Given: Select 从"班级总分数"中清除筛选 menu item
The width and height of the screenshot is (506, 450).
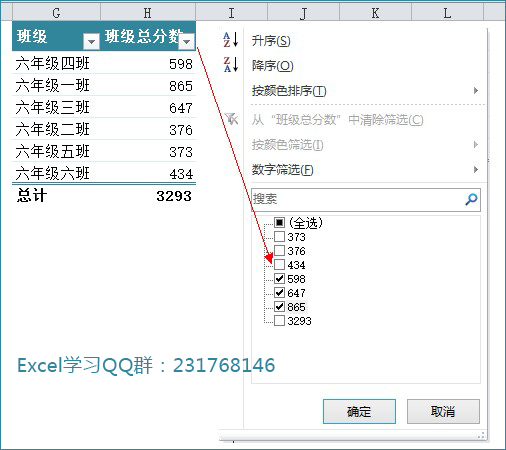Looking at the screenshot, I should pos(337,120).
